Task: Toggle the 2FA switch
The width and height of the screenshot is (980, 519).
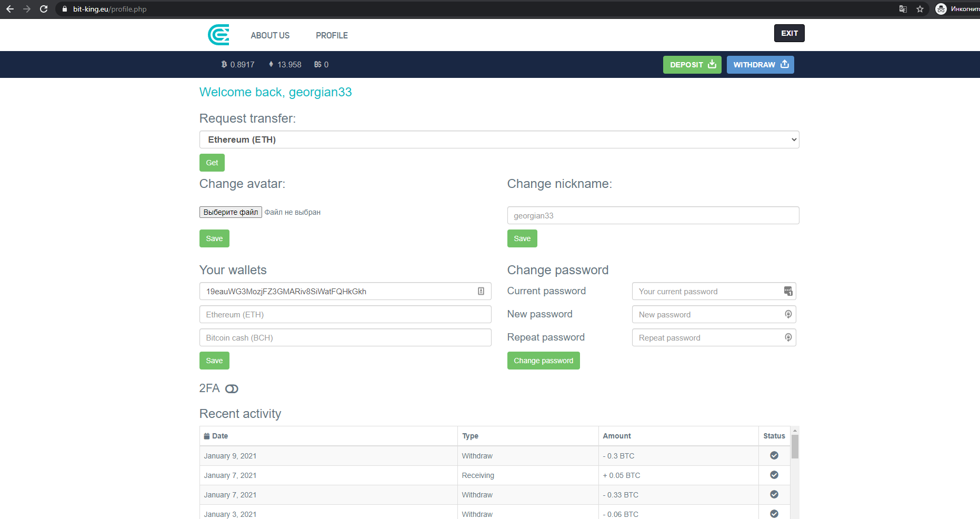Action: 232,388
